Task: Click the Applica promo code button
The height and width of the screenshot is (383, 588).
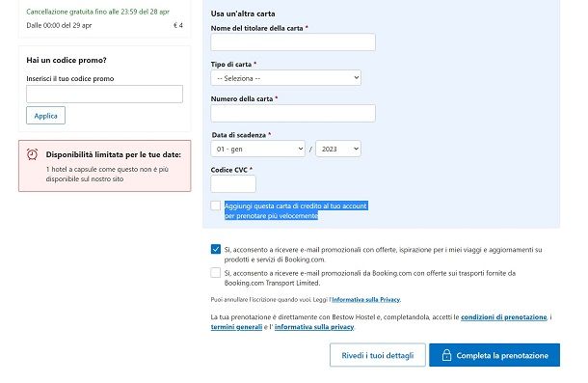Action: point(45,116)
